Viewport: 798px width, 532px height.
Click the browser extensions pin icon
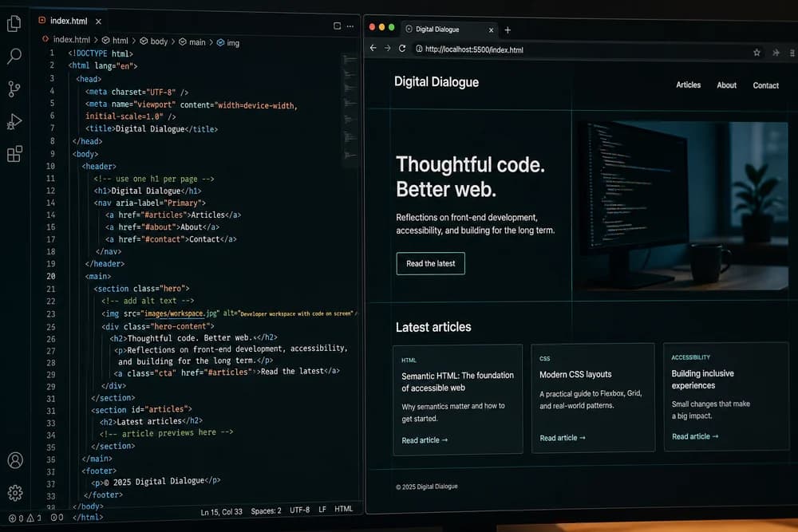coord(776,53)
